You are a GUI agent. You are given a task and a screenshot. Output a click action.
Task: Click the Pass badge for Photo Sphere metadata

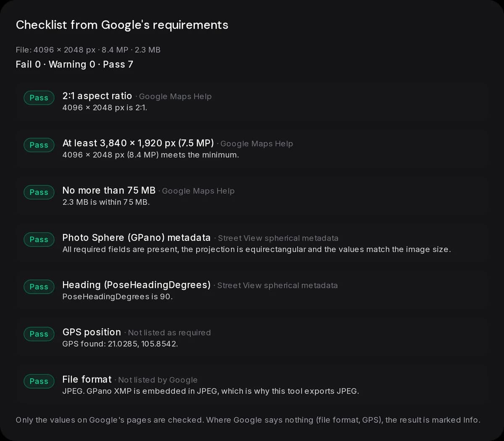click(x=39, y=239)
